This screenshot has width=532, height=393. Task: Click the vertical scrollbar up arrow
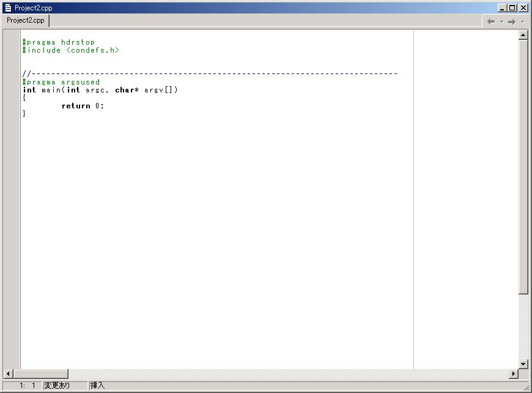523,35
